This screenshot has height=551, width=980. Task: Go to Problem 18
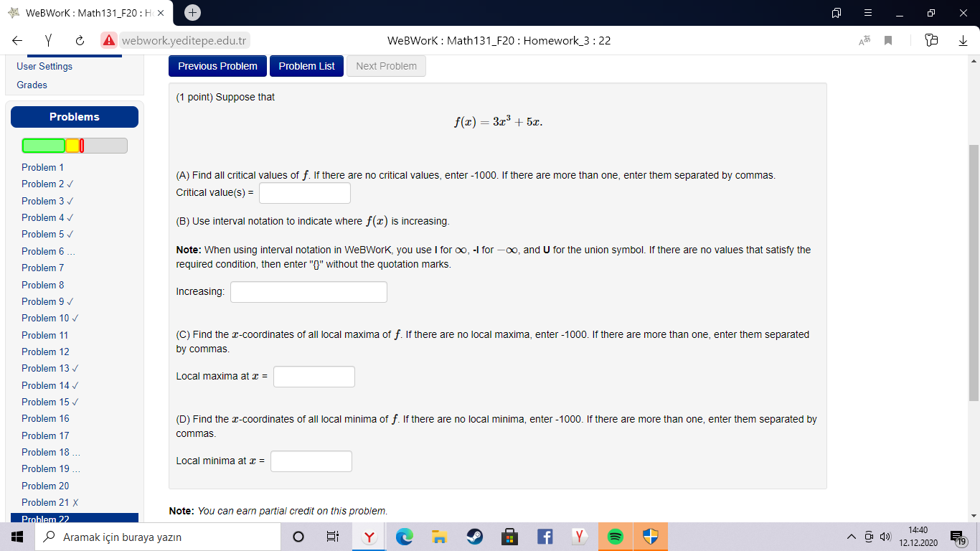coord(51,452)
